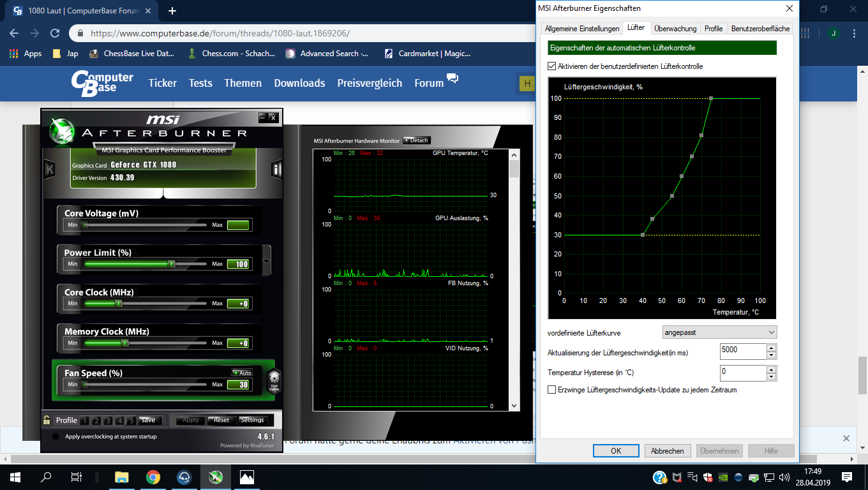This screenshot has height=490, width=868.
Task: Open Windows Start menu
Action: pos(15,477)
